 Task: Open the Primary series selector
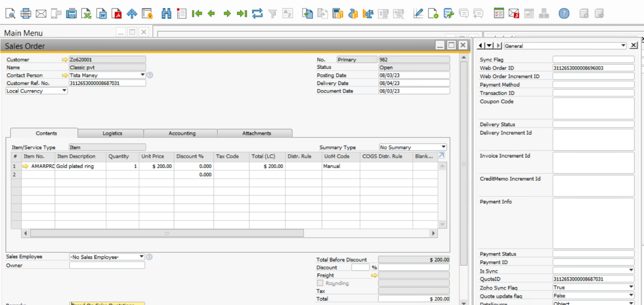tap(357, 60)
